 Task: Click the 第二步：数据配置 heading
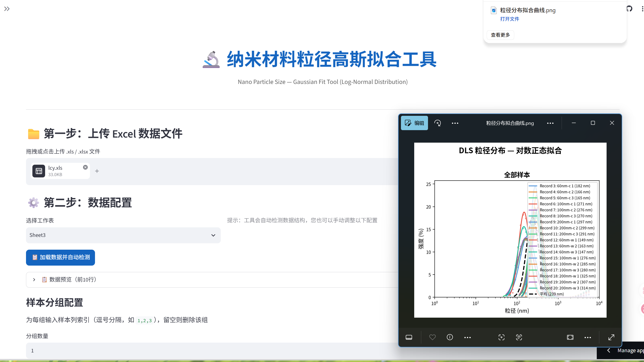(88, 202)
